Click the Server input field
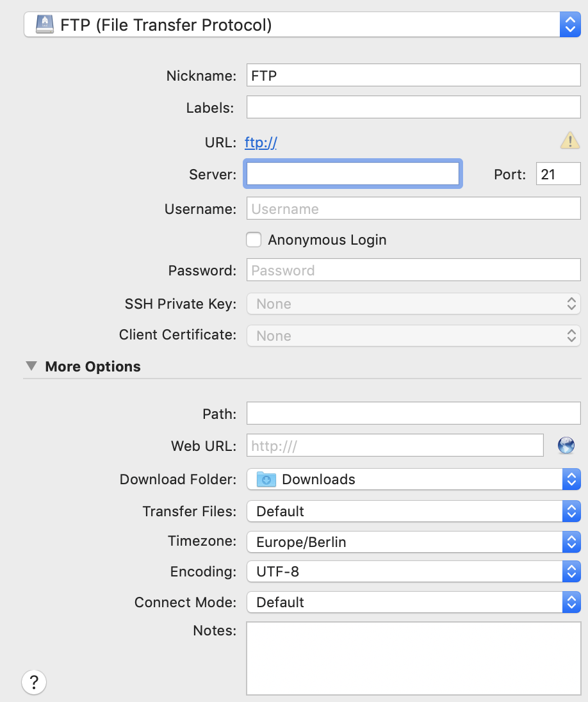The height and width of the screenshot is (702, 588). [353, 174]
